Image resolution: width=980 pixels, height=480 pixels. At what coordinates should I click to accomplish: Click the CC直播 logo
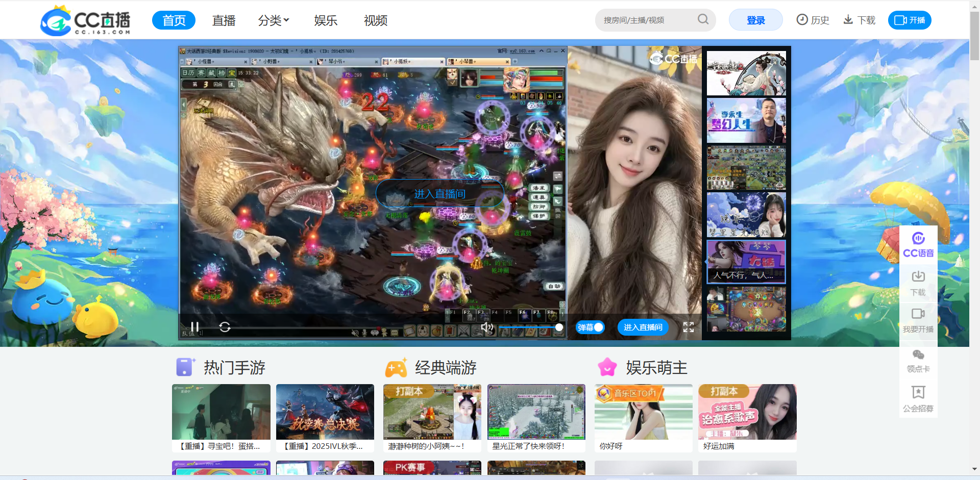tap(85, 20)
